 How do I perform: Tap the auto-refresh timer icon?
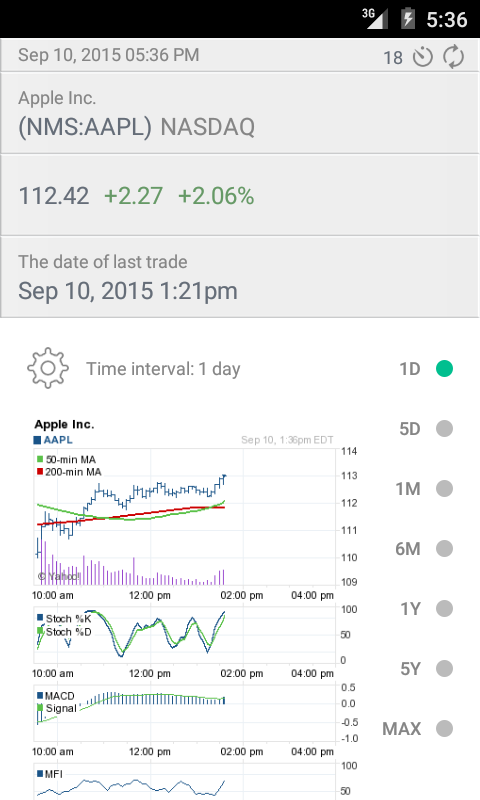423,57
